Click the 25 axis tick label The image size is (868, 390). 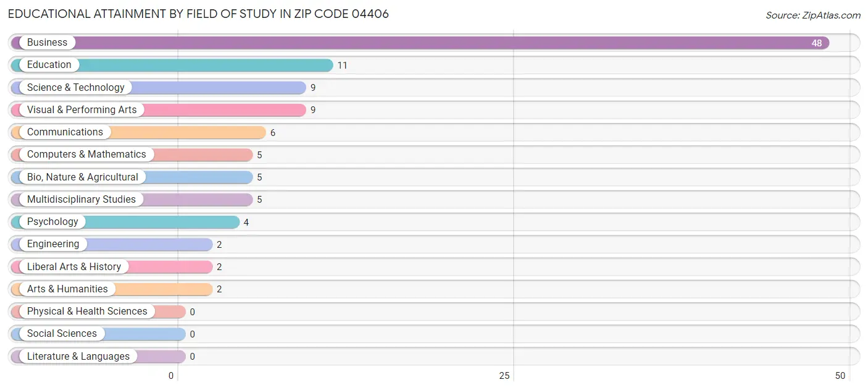tap(504, 376)
